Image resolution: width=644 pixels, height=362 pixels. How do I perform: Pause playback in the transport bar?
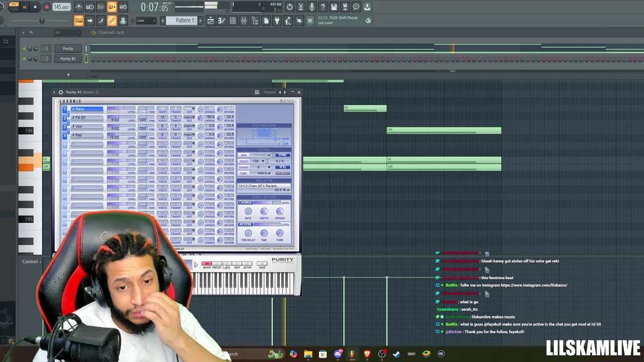point(24,7)
